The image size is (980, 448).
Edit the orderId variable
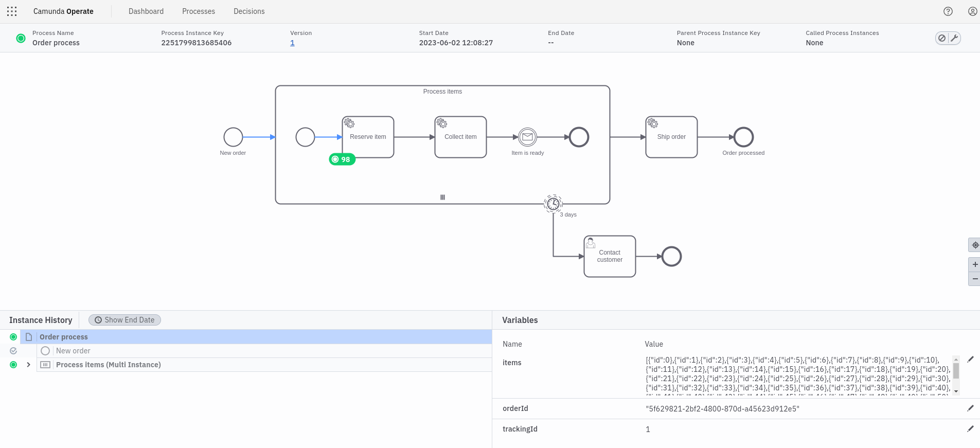(970, 408)
